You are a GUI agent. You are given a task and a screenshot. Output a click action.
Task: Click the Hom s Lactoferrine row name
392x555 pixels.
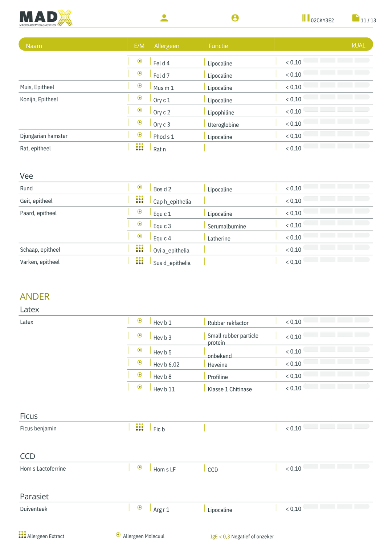43,469
